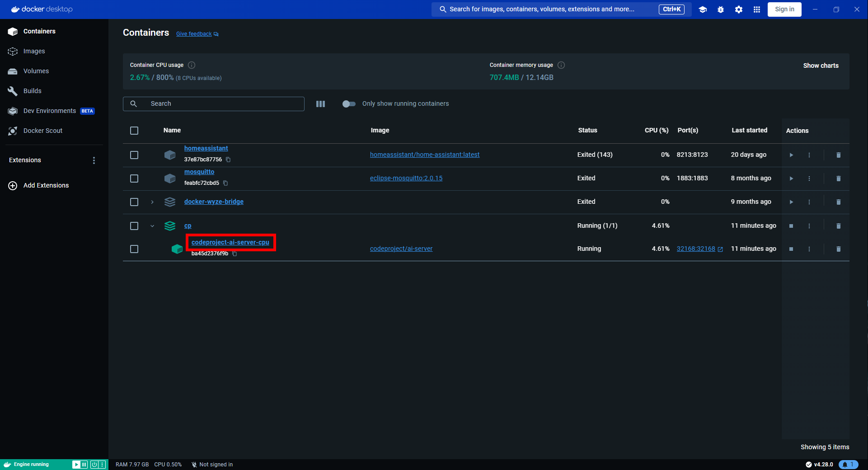Start the homeassistant container
868x470 pixels.
[x=791, y=155]
